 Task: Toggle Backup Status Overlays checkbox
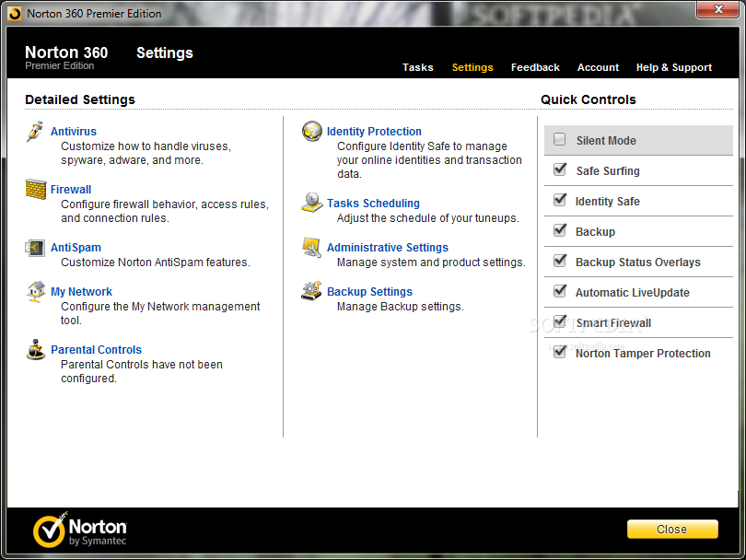click(560, 262)
